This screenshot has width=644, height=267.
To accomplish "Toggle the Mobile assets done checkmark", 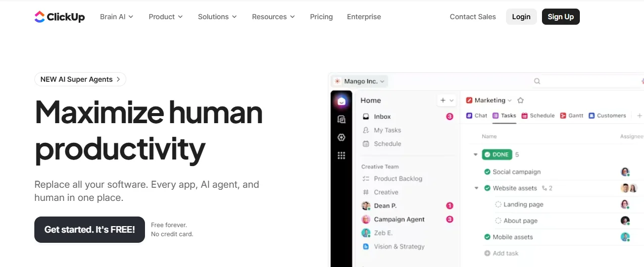I will pyautogui.click(x=487, y=237).
